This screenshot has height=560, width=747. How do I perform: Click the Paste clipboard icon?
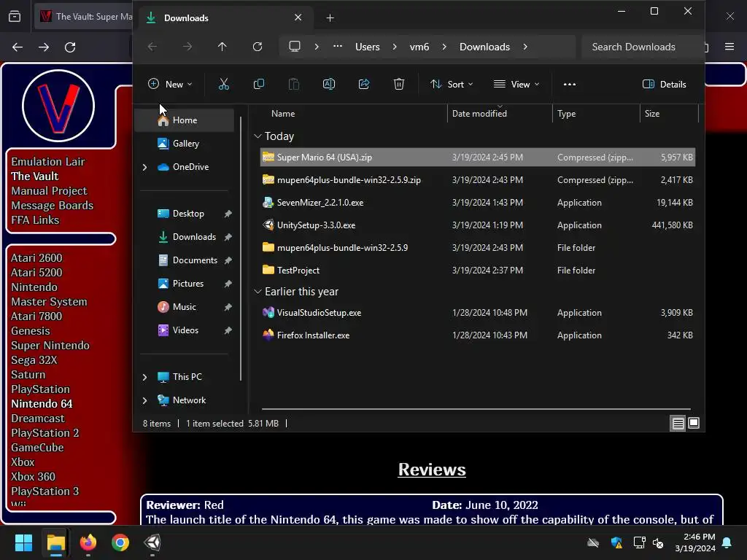[x=294, y=85]
